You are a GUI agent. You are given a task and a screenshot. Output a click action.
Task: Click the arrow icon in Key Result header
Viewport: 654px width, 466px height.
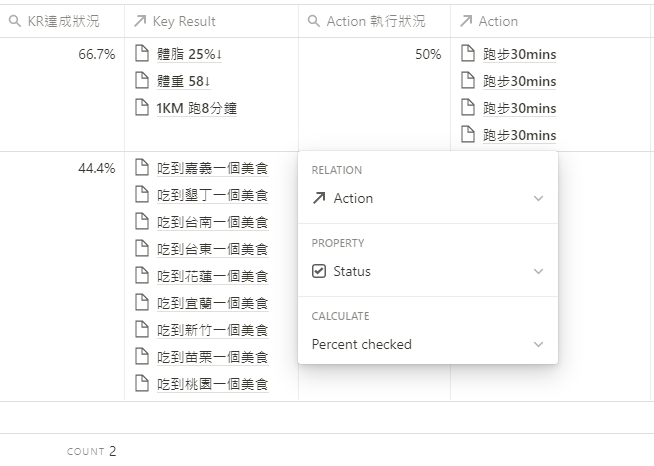(x=140, y=21)
